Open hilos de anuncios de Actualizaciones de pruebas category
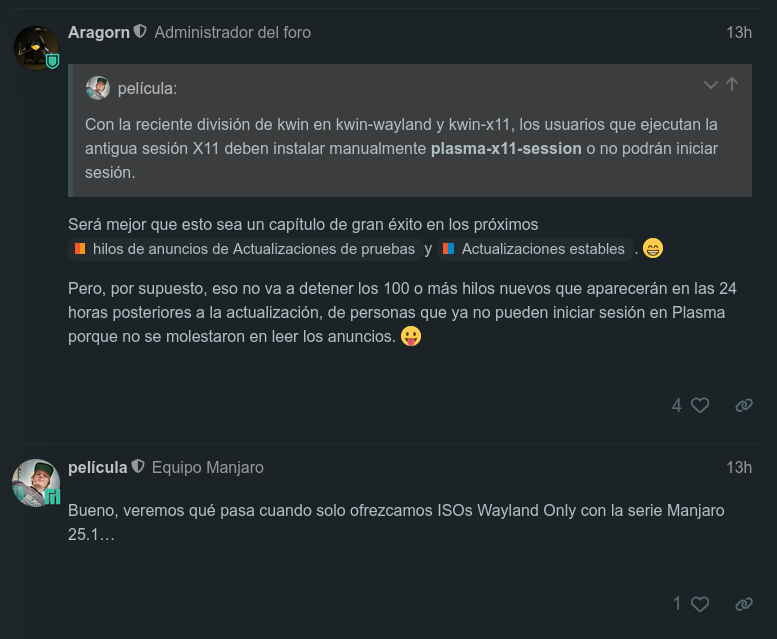The width and height of the screenshot is (777, 639). point(245,249)
